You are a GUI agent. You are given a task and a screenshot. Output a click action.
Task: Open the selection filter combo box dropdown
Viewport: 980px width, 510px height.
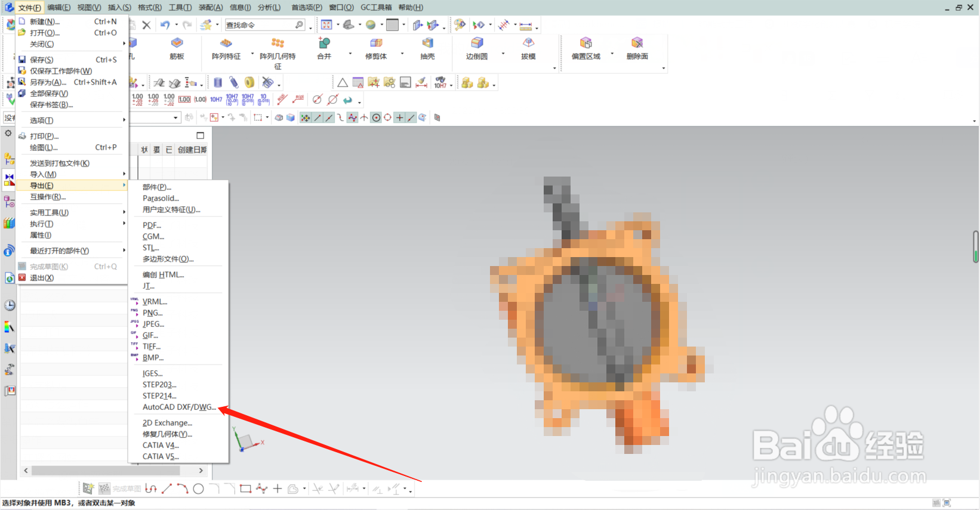click(x=175, y=118)
